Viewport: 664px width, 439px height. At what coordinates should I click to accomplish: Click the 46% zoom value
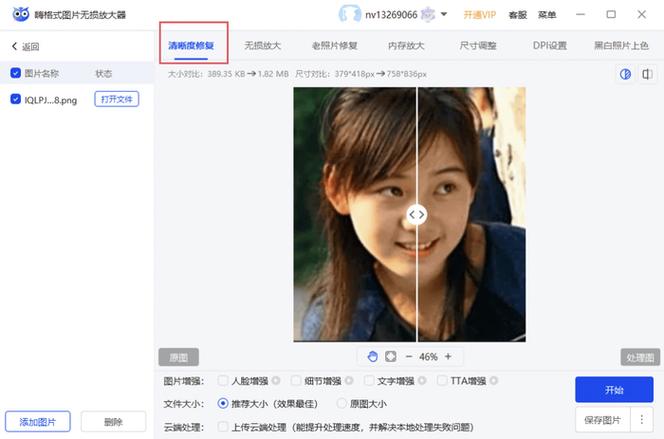[x=428, y=357]
